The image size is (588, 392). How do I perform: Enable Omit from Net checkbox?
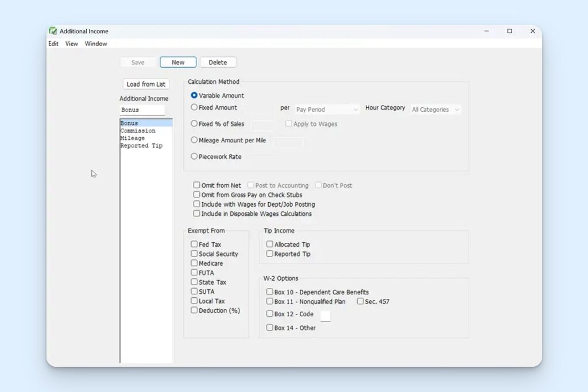(196, 185)
